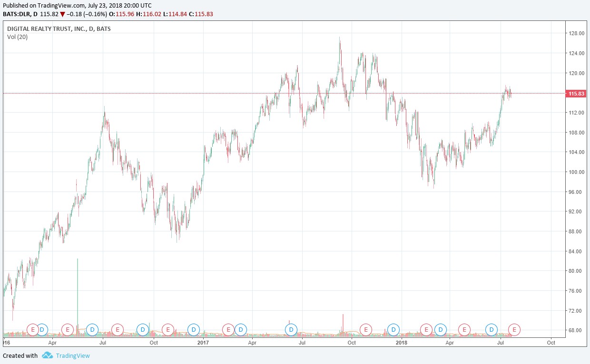The height and width of the screenshot is (364, 590).
Task: Click the red 115.83 current price tag
Action: 576,94
